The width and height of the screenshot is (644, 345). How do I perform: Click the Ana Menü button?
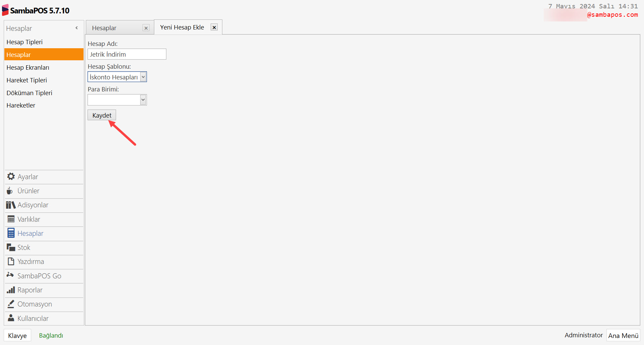coord(623,336)
